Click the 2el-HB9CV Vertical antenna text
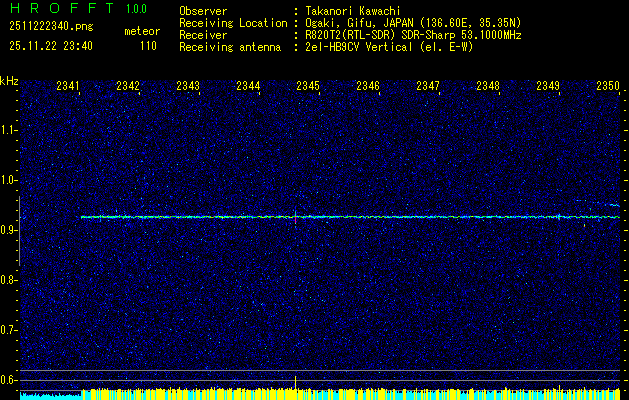 [390, 47]
